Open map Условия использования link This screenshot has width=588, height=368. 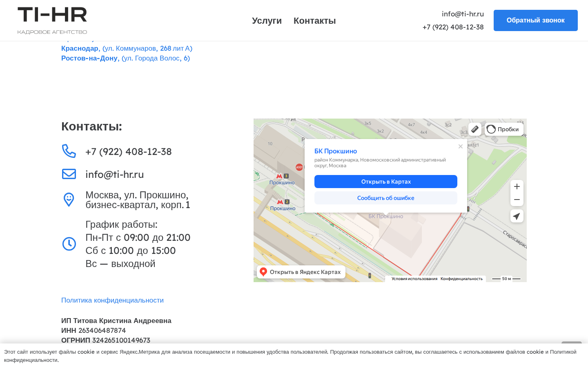pos(414,279)
